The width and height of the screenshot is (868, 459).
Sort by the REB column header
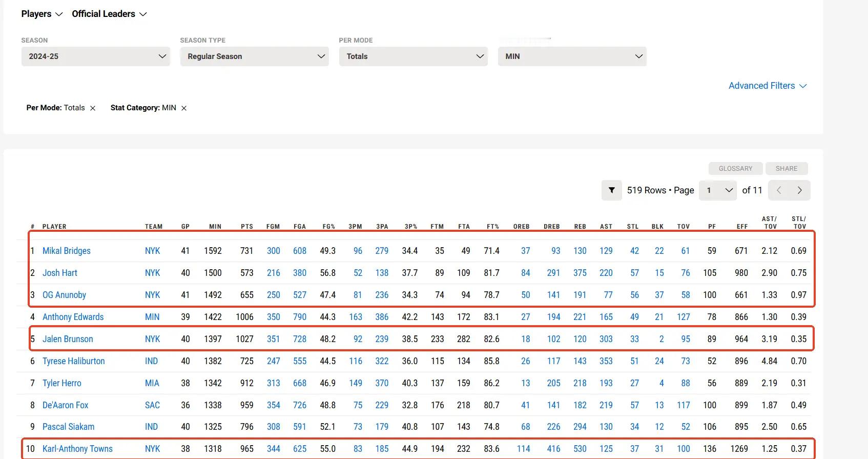[x=580, y=227]
